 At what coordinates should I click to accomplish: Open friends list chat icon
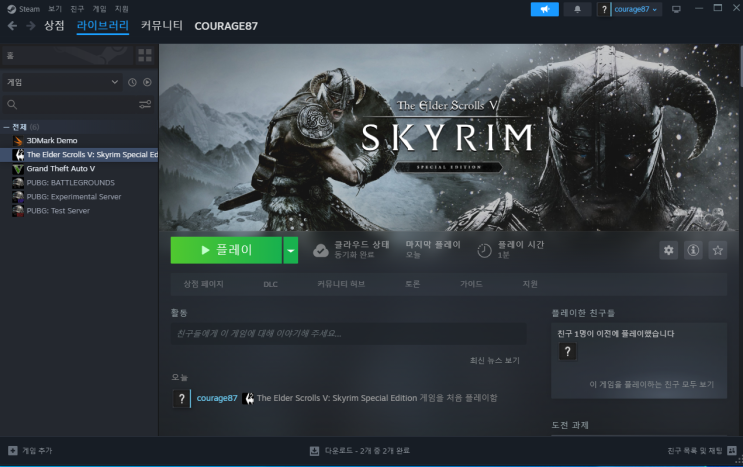pyautogui.click(x=732, y=450)
